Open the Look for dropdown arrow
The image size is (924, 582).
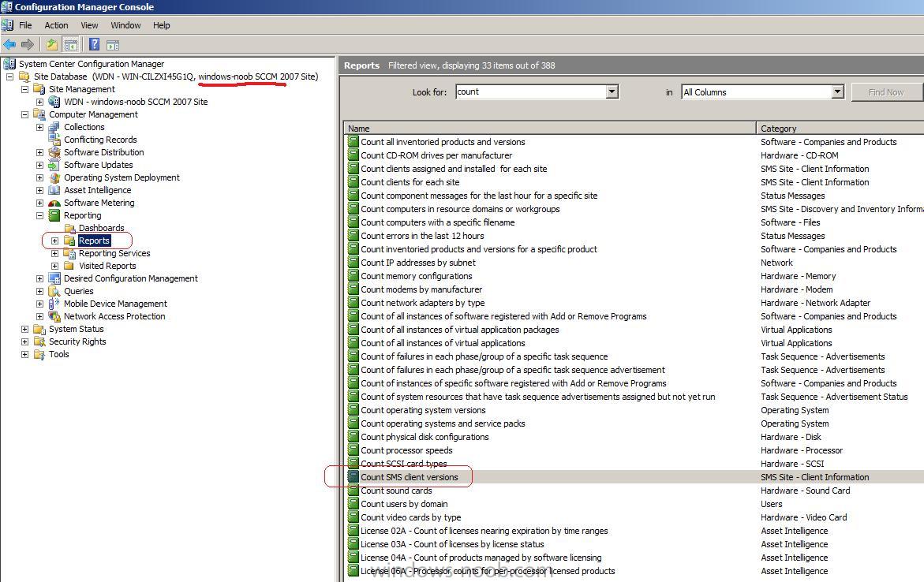coord(612,91)
